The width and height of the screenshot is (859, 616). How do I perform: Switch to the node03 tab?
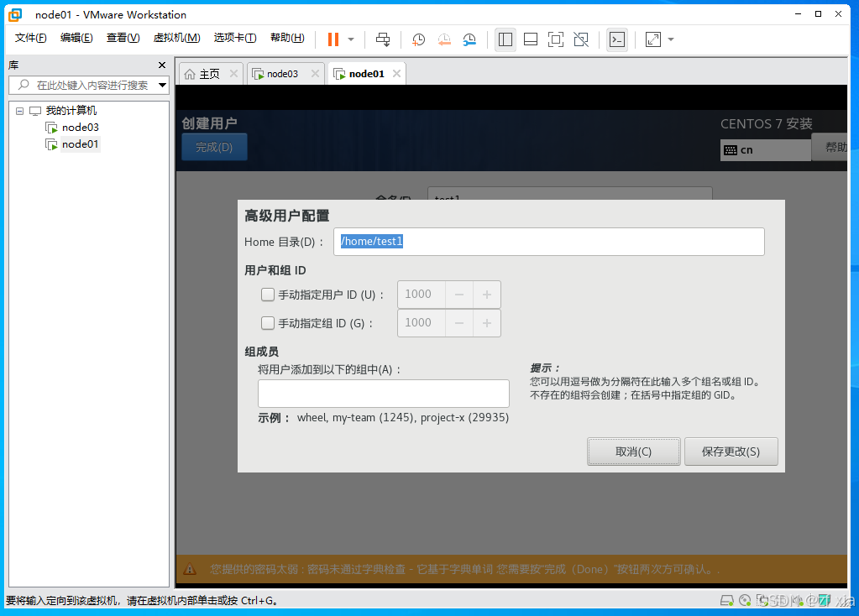[x=281, y=74]
